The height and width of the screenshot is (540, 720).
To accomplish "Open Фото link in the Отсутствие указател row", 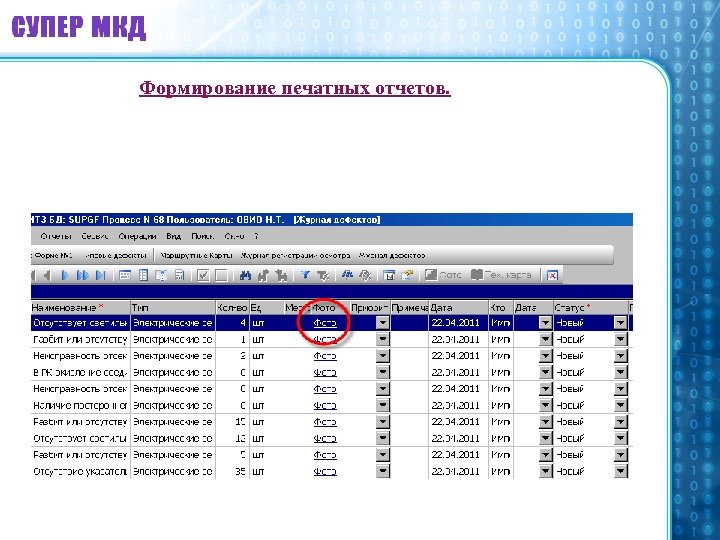I will click(x=325, y=472).
